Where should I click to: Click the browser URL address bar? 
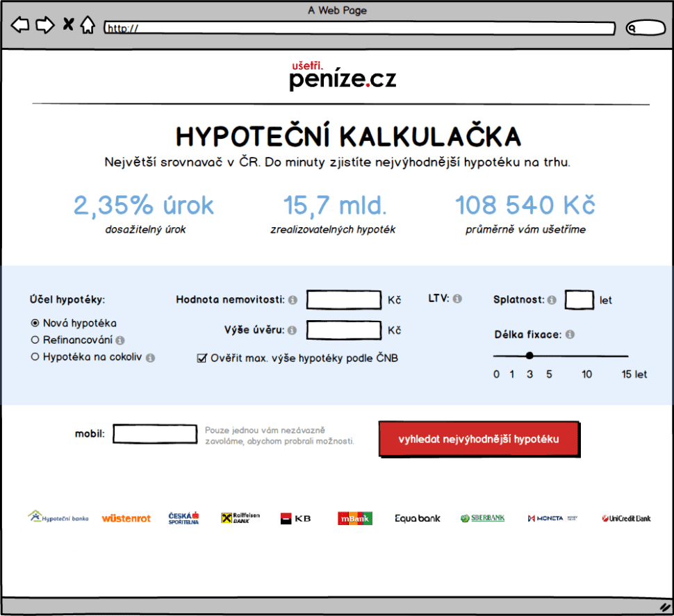click(x=360, y=28)
